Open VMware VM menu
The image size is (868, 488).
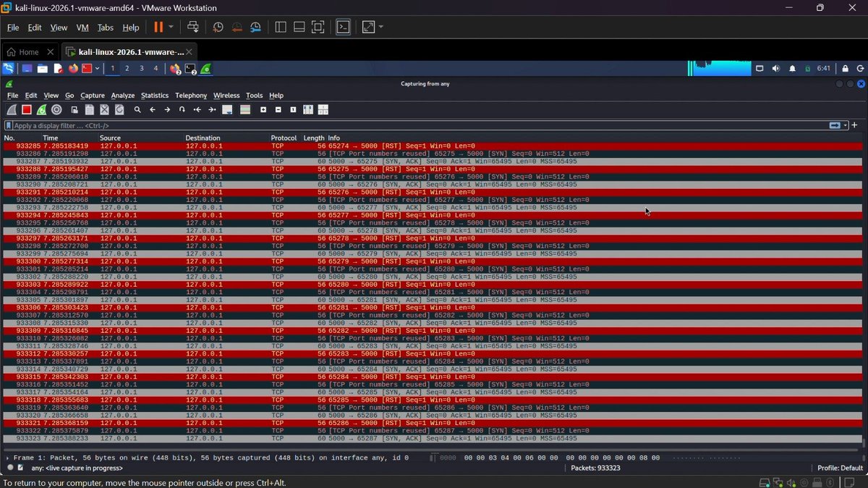point(82,28)
